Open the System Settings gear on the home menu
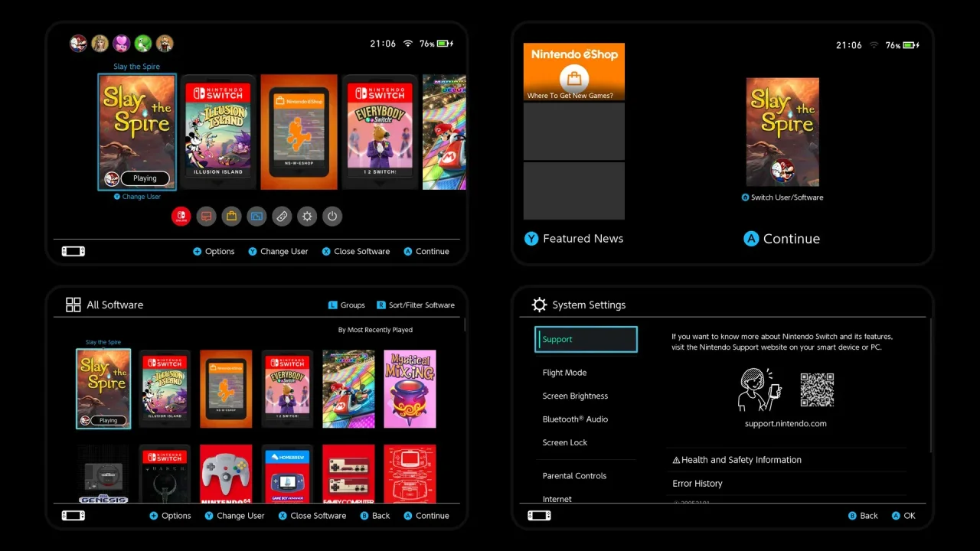 click(307, 217)
